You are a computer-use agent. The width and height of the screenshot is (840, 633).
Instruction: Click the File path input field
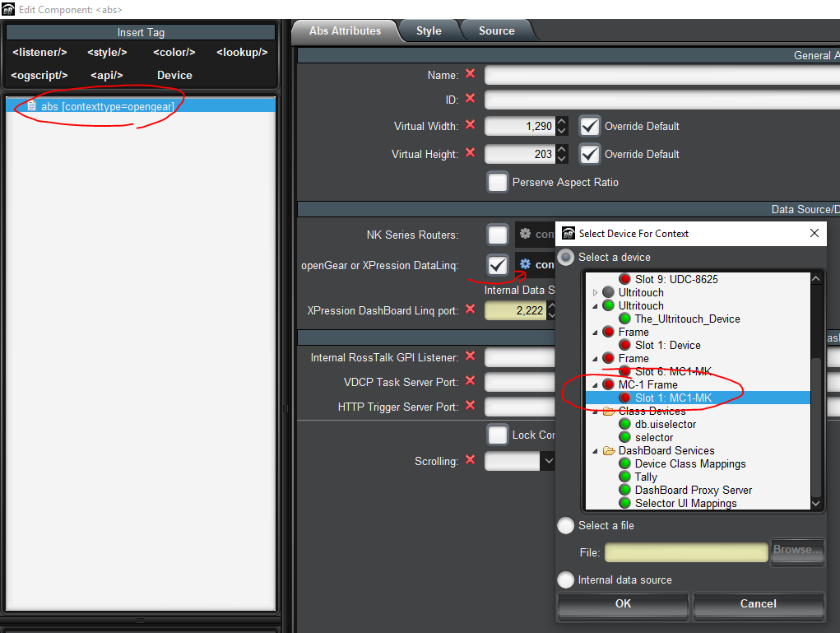686,552
